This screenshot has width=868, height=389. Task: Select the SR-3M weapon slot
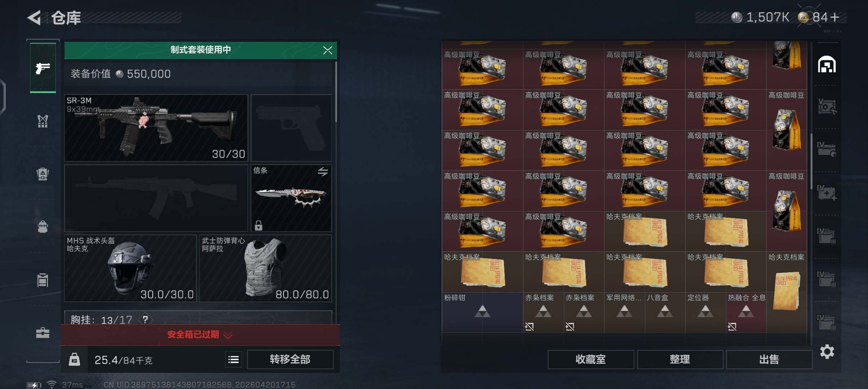coord(156,128)
